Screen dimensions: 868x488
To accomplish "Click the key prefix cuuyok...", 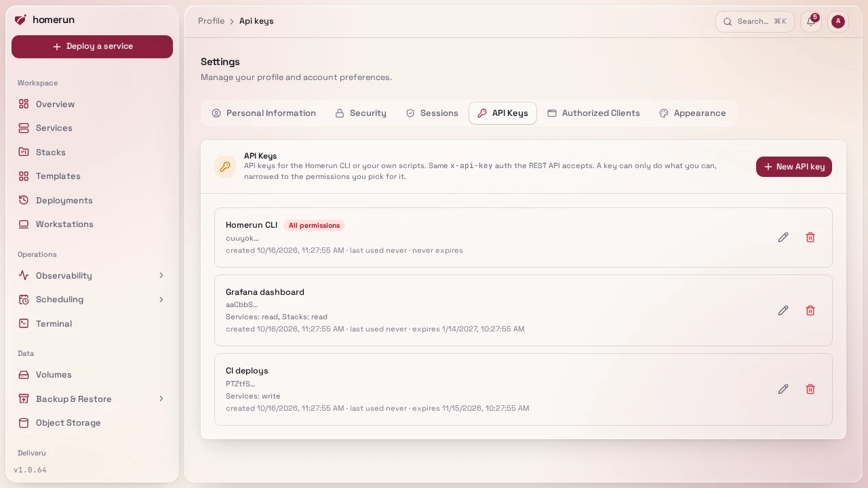I will click(x=242, y=238).
